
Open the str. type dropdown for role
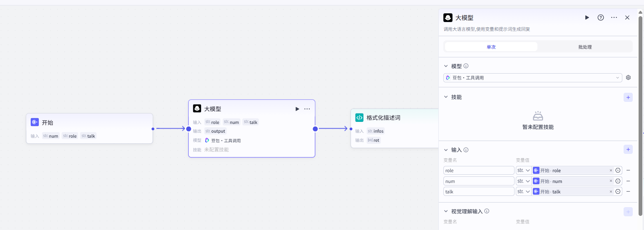(x=523, y=170)
